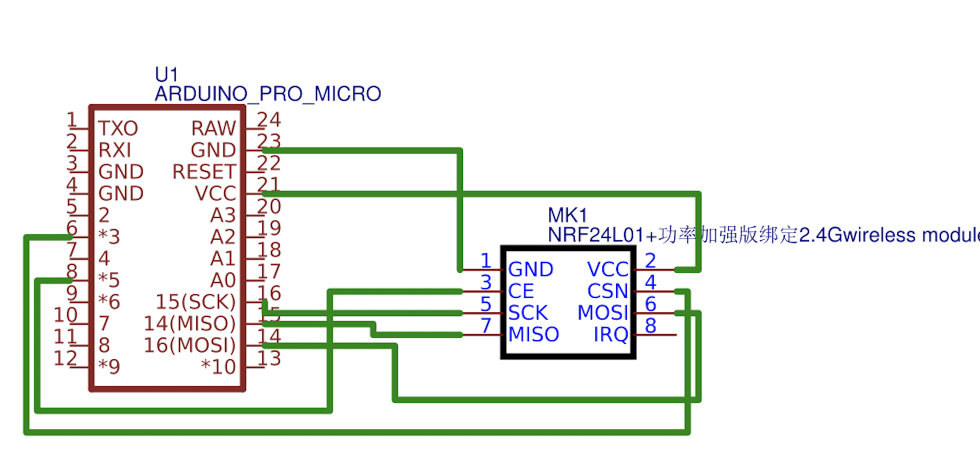Image resolution: width=980 pixels, height=469 pixels.
Task: Click the VCC label on the Arduino
Action: pyautogui.click(x=215, y=194)
